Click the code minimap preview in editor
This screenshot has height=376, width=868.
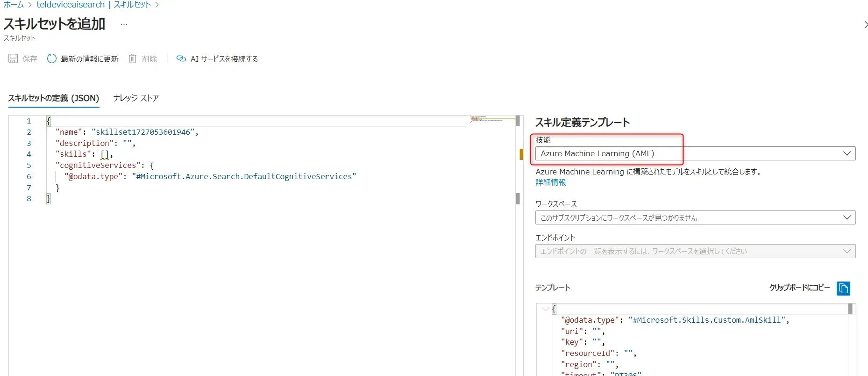coord(491,120)
